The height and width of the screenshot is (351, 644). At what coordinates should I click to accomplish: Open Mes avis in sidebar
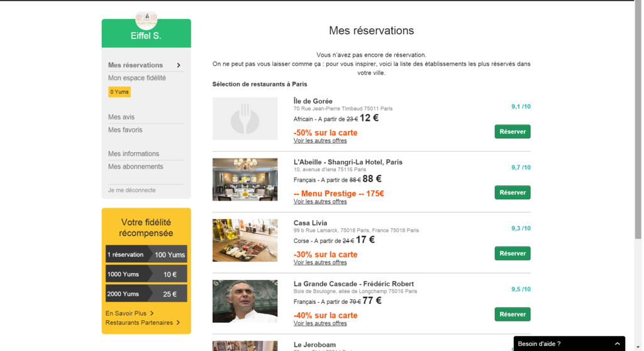(121, 117)
